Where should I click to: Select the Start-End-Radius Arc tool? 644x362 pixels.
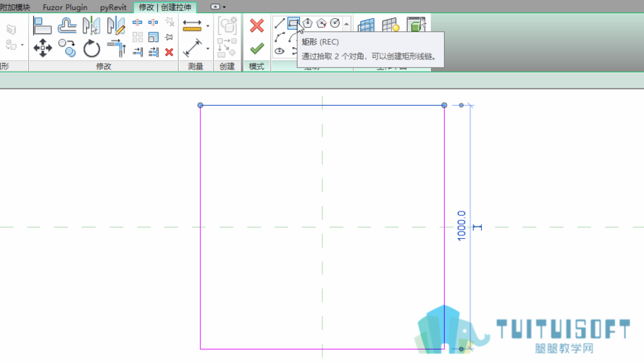pos(280,37)
